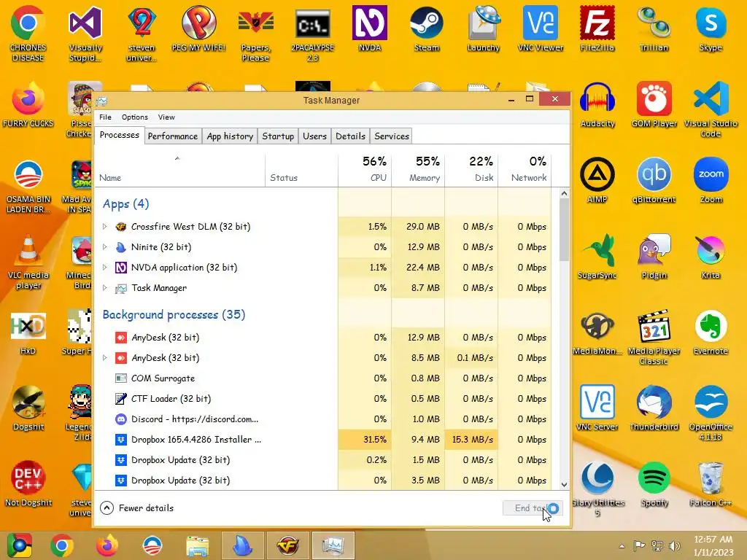The height and width of the screenshot is (560, 747).
Task: Expand the Task Manager process row
Action: [105, 288]
